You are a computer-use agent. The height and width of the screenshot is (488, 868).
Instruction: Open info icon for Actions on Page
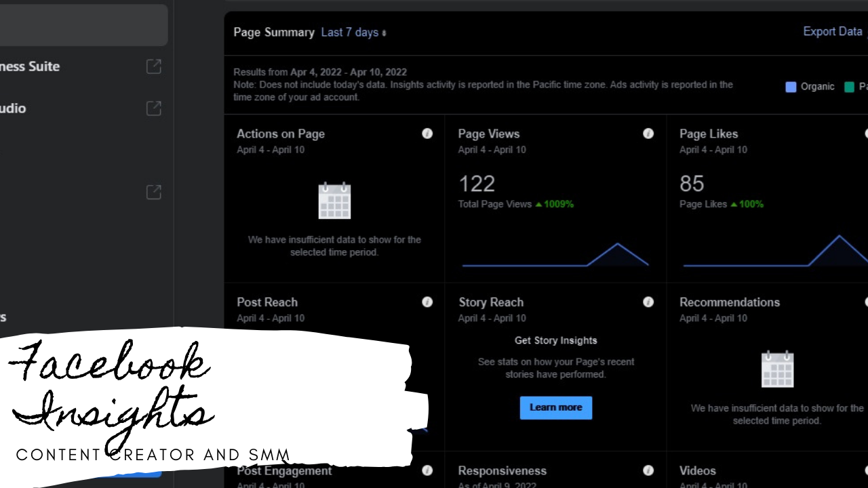click(x=427, y=134)
